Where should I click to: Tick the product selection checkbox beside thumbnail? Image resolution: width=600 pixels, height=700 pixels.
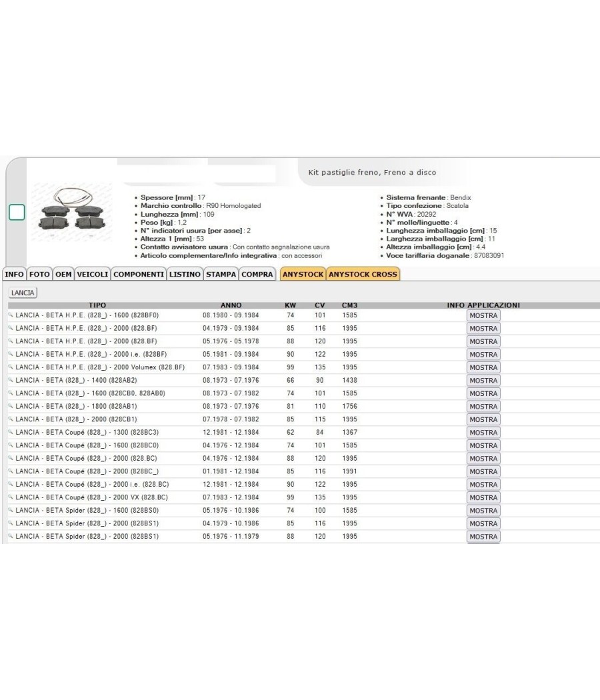pyautogui.click(x=17, y=212)
